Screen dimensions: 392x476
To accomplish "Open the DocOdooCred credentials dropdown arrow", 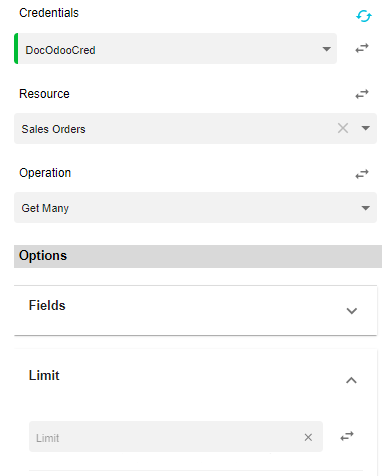I will click(327, 49).
